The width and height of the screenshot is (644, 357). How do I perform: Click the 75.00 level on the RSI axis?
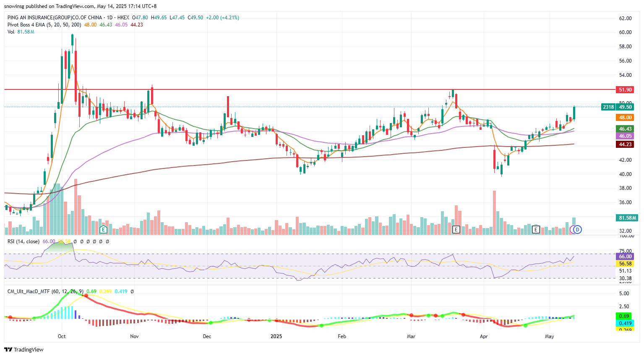point(625,251)
